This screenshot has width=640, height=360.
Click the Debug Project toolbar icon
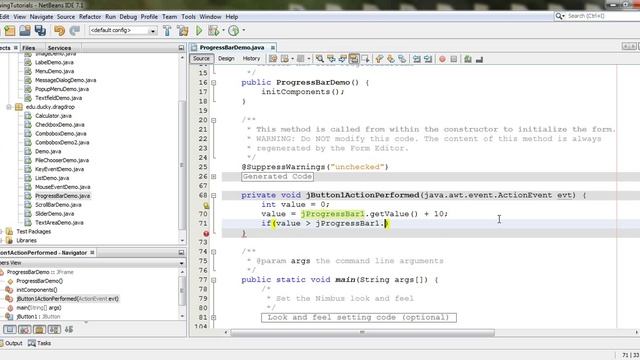click(213, 31)
